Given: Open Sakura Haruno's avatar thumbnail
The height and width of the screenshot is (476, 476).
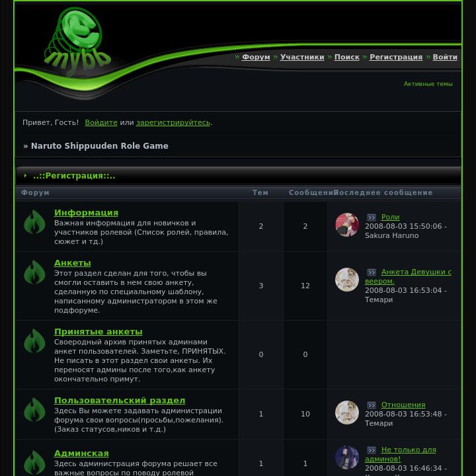Looking at the screenshot, I should (x=347, y=225).
